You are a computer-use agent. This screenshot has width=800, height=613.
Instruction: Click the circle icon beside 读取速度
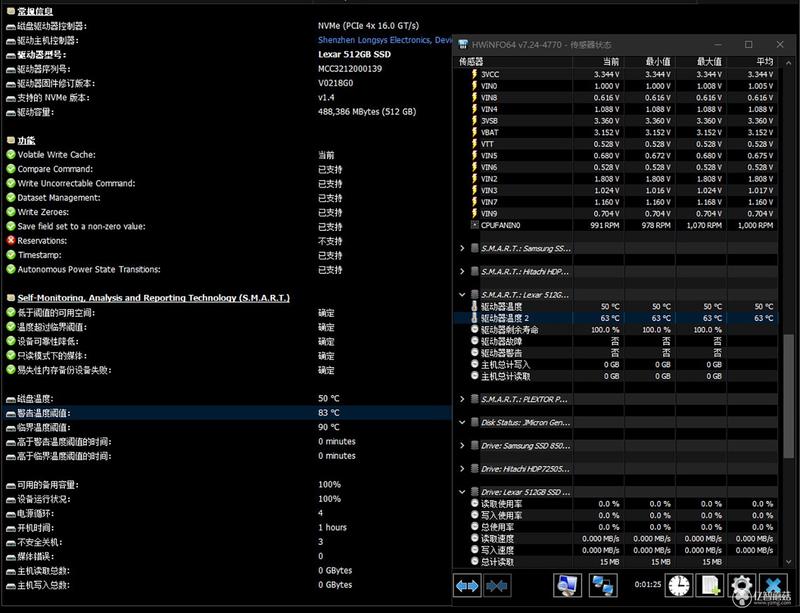(474, 538)
